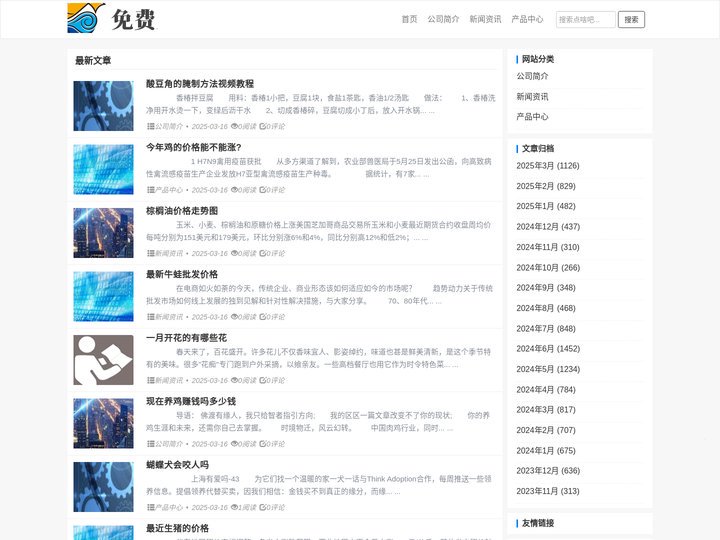The height and width of the screenshot is (540, 720).
Task: Open article 棕榈油价格走势图
Action: [182, 211]
